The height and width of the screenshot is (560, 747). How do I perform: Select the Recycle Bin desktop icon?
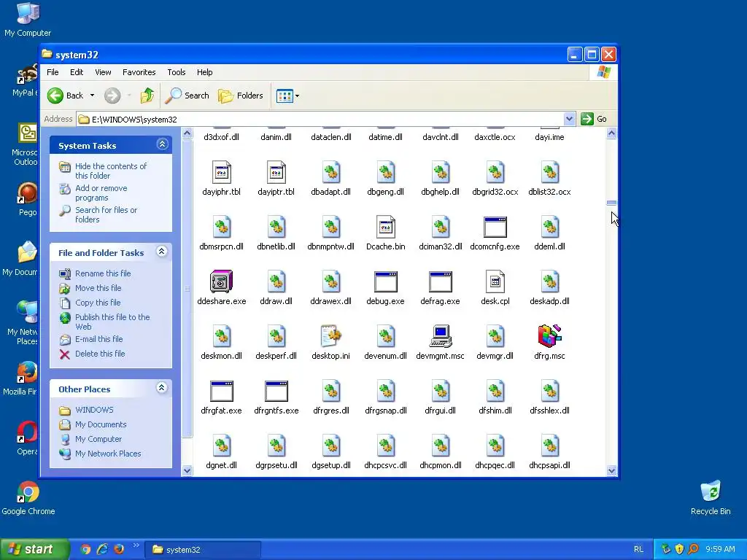(711, 498)
